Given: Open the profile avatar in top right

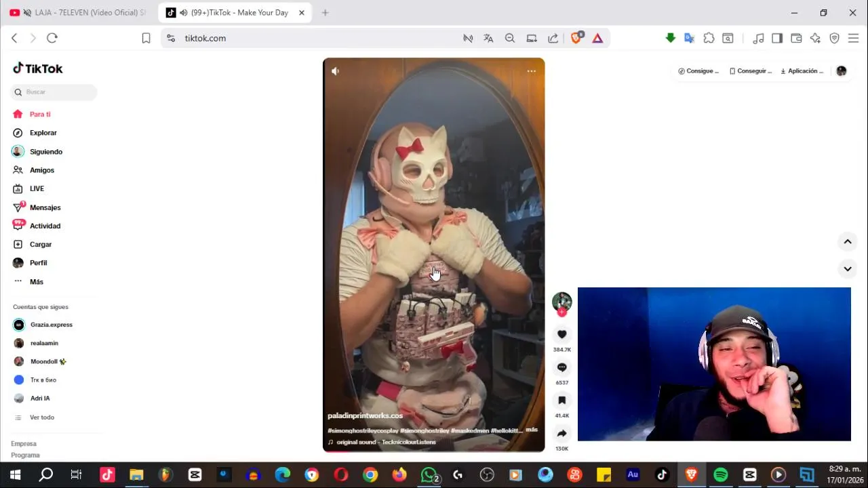Looking at the screenshot, I should coord(842,70).
